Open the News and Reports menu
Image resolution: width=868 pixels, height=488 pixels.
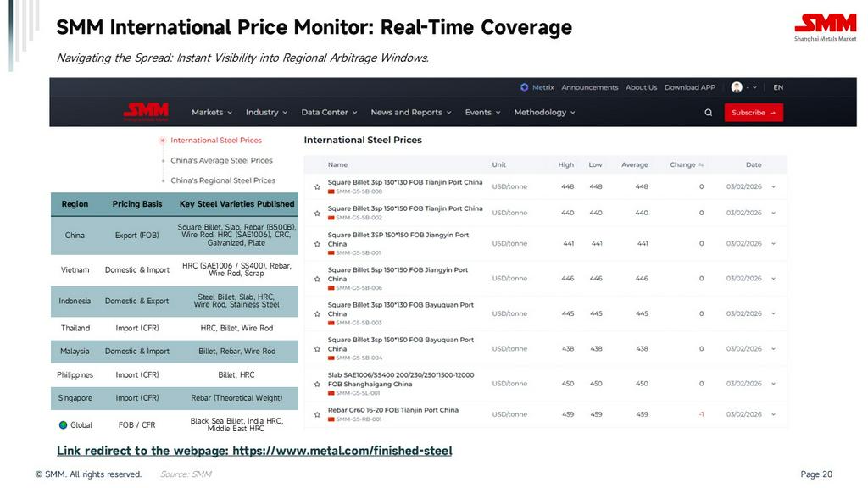click(410, 113)
